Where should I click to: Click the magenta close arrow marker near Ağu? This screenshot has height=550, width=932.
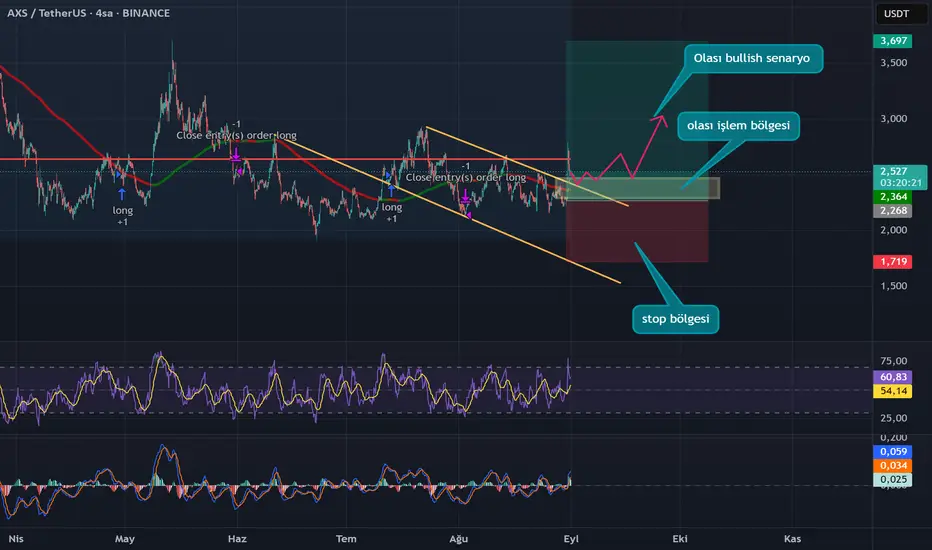click(x=465, y=197)
